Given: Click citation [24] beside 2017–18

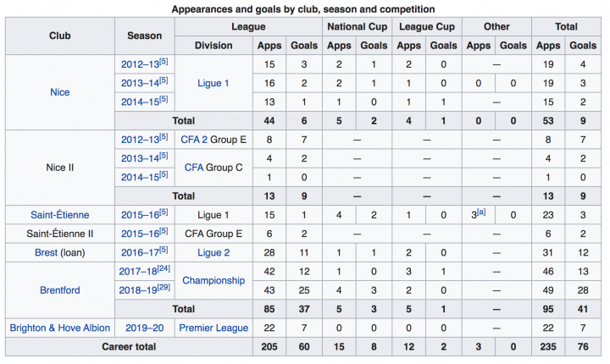Looking at the screenshot, I should (x=164, y=268).
